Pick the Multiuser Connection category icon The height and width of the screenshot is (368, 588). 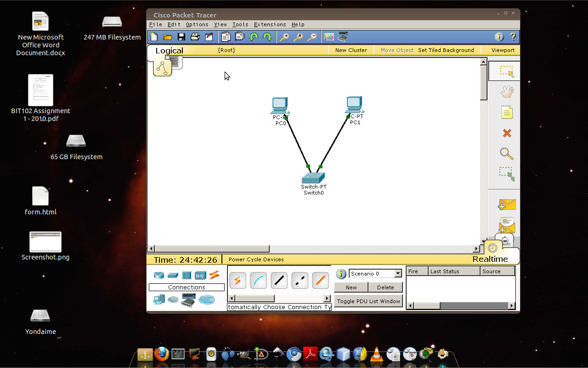(x=207, y=300)
